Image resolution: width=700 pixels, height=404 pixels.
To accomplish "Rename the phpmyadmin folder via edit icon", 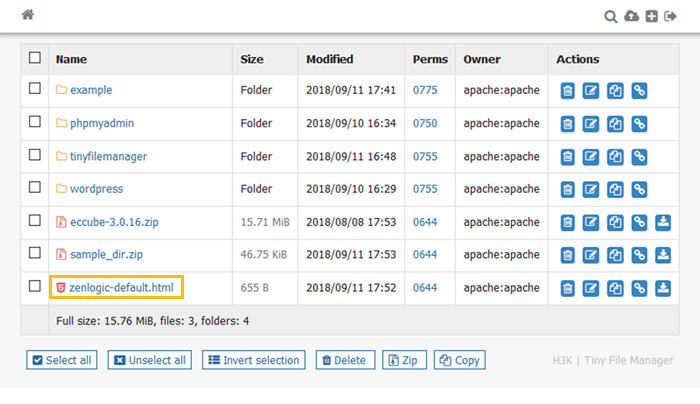I will pos(591,124).
